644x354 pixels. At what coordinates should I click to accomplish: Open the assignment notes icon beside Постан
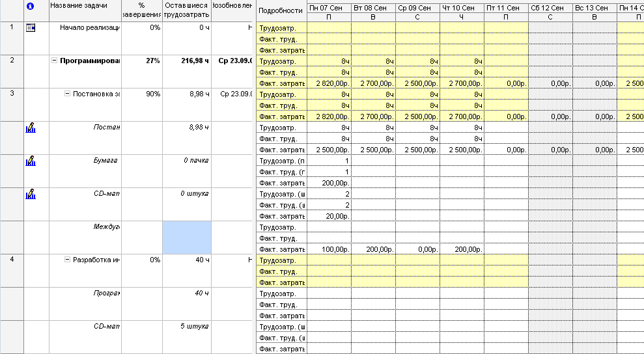click(31, 128)
